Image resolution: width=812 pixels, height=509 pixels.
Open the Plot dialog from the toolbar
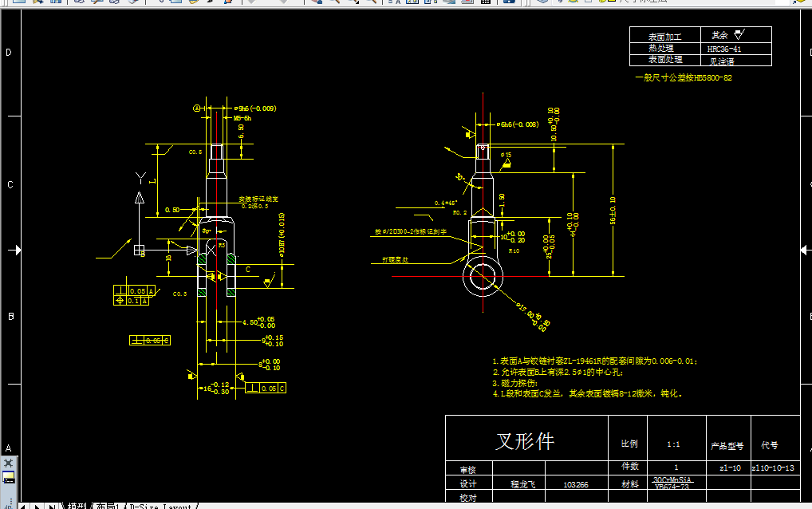[x=78, y=4]
